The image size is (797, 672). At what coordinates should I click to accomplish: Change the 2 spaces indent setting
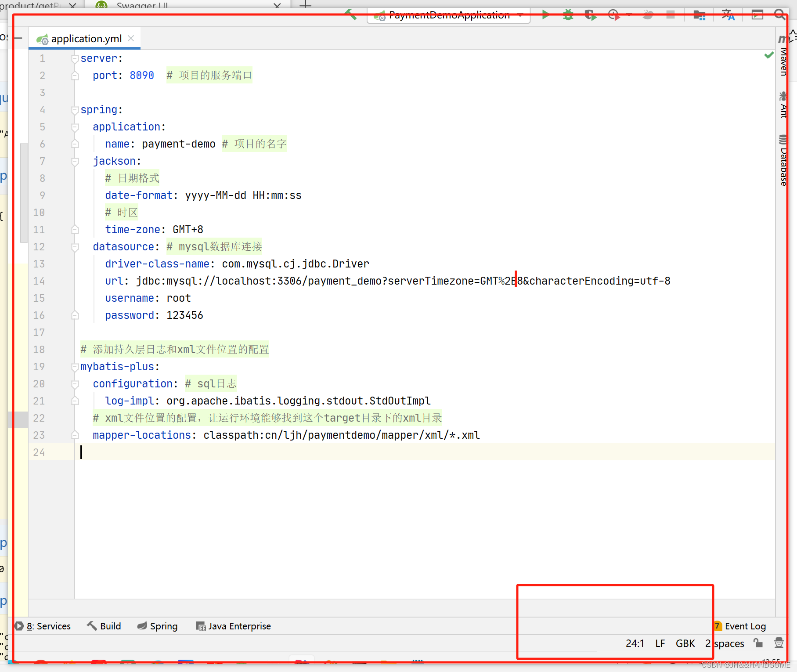[725, 643]
